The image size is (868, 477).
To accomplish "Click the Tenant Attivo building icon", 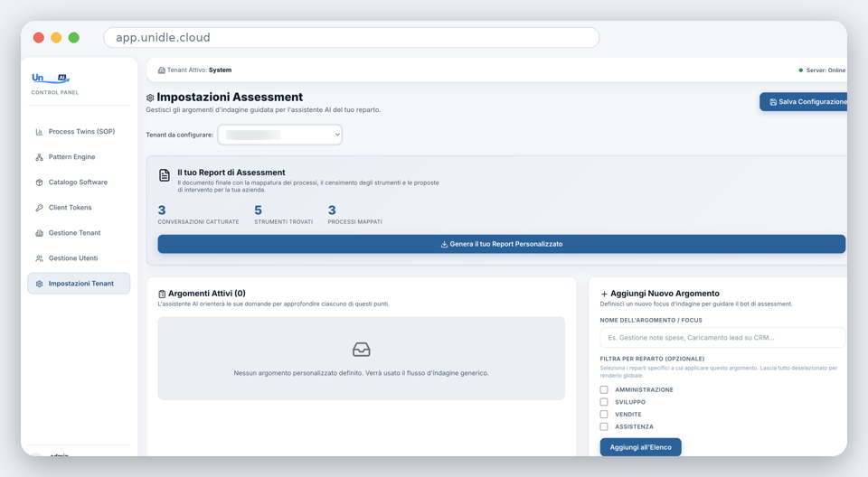I will (162, 70).
